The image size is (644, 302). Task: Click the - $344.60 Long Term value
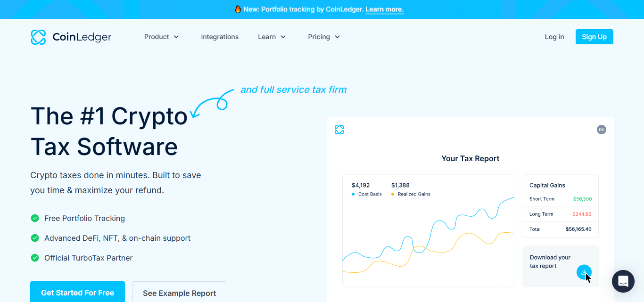tap(580, 214)
